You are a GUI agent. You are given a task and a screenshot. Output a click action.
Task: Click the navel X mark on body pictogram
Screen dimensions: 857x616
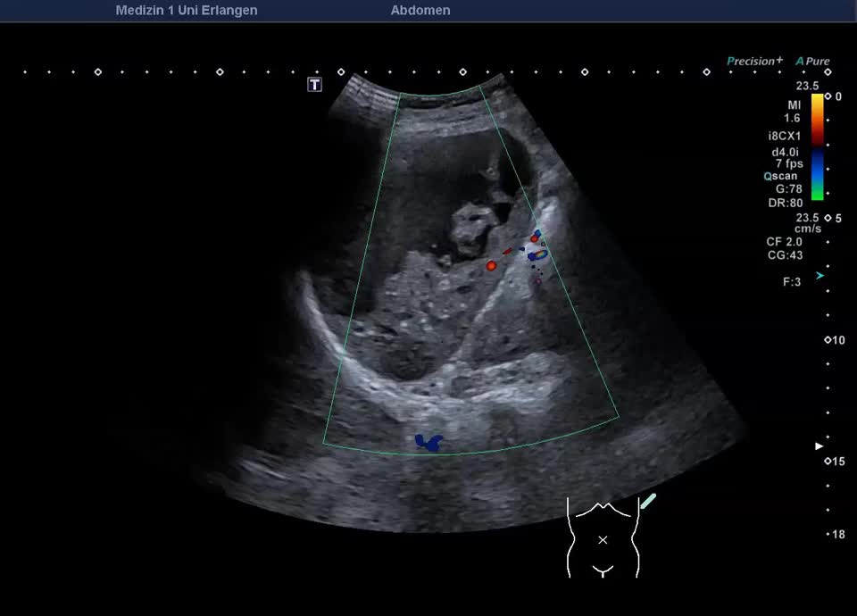coord(603,540)
